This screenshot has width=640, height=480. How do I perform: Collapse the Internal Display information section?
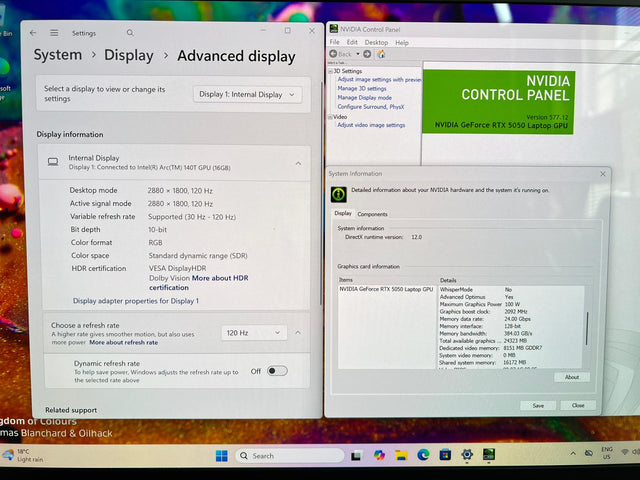[x=298, y=163]
